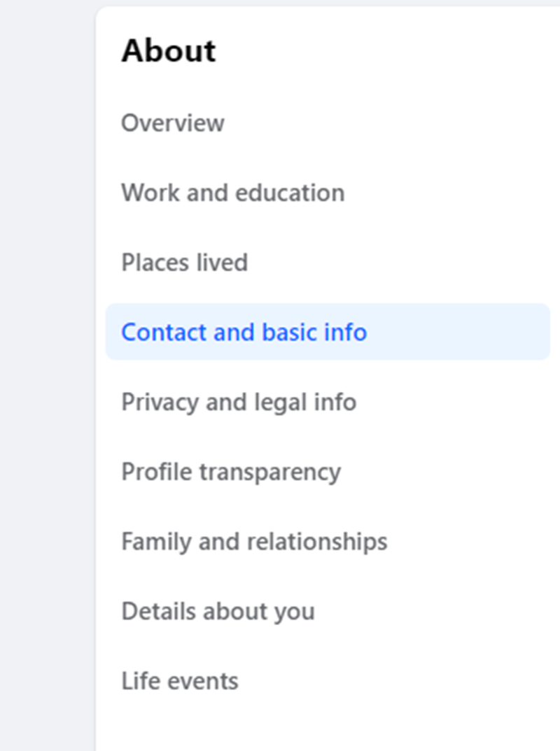
Task: Open Privacy and legal info
Action: 239,402
